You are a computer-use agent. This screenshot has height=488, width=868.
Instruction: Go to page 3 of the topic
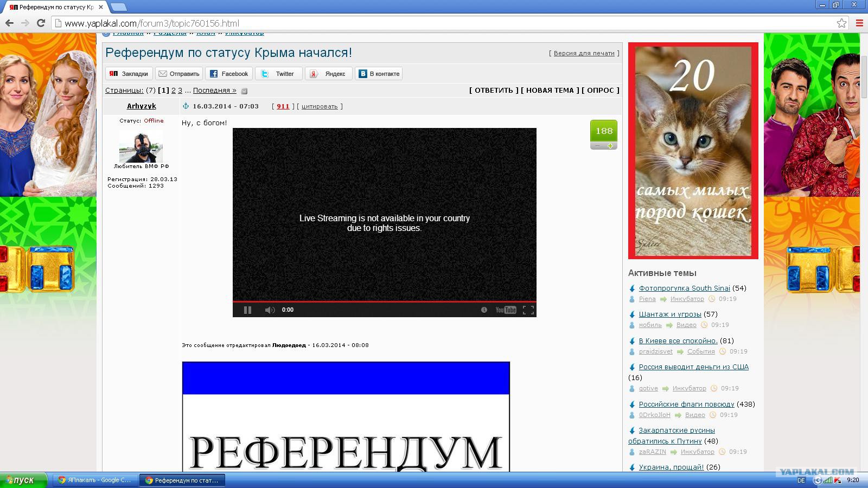180,91
